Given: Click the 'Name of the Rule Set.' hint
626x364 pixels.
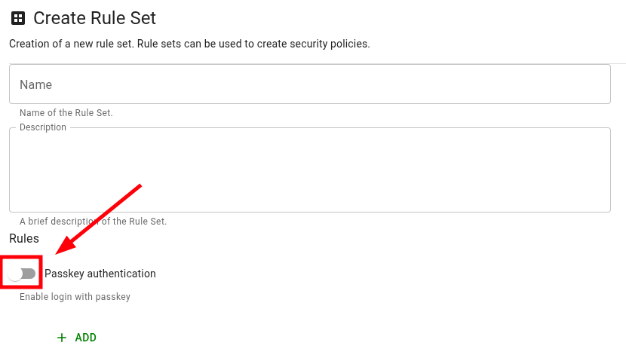Looking at the screenshot, I should (x=66, y=113).
